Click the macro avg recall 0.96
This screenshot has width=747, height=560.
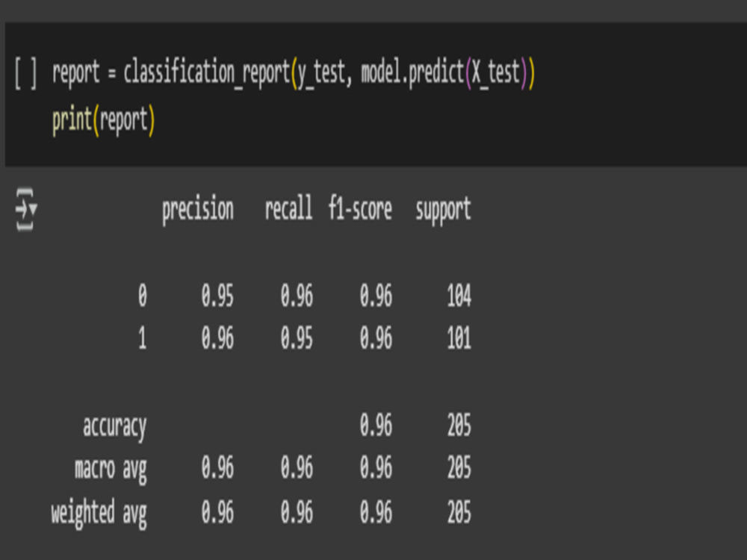pyautogui.click(x=297, y=467)
